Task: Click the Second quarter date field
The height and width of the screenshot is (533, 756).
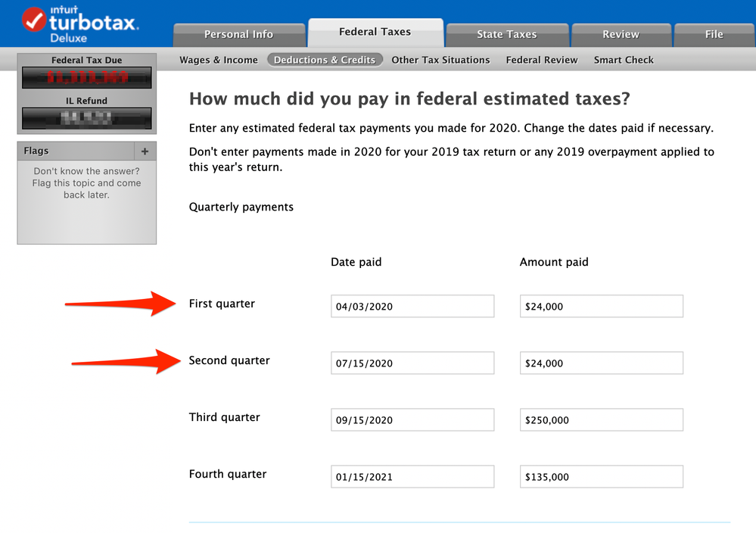Action: [x=412, y=363]
